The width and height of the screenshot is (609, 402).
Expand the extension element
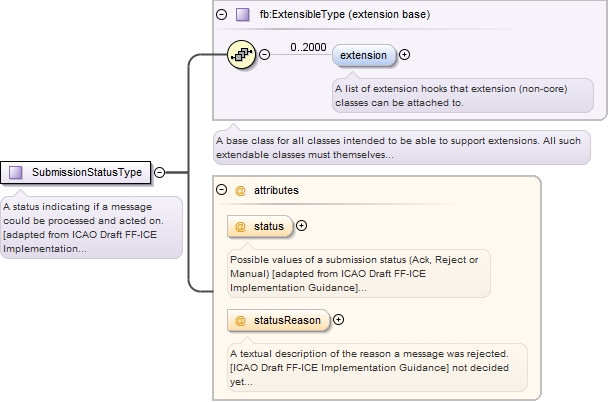tap(404, 55)
